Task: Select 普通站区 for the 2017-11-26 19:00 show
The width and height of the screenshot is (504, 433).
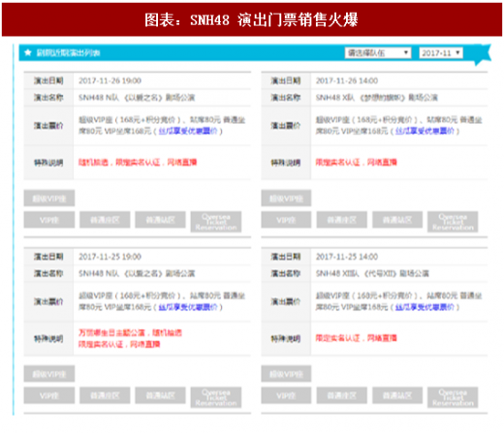Action: 161,220
